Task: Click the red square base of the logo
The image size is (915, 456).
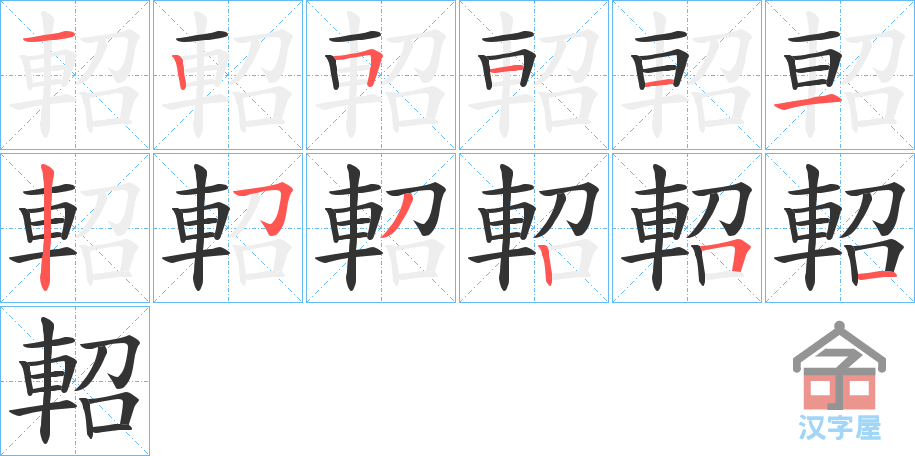Action: 839,392
